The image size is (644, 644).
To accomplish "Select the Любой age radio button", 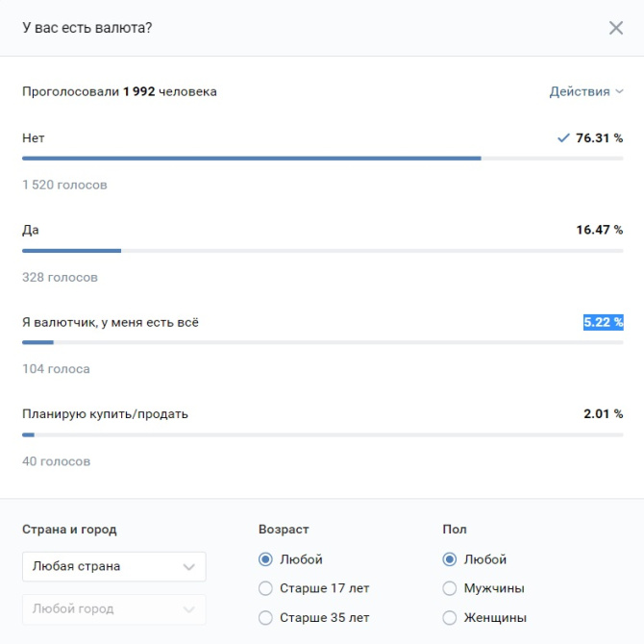I will [x=265, y=559].
